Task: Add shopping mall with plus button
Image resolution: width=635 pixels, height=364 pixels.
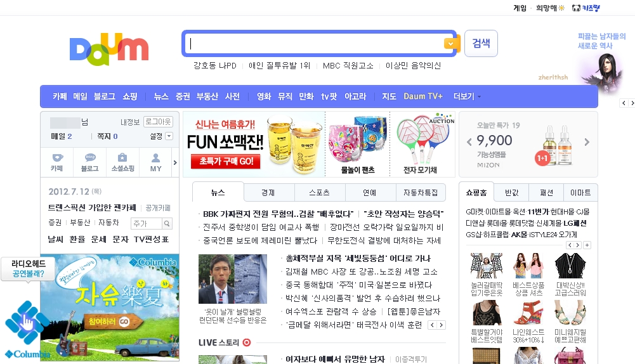Action: point(587,245)
